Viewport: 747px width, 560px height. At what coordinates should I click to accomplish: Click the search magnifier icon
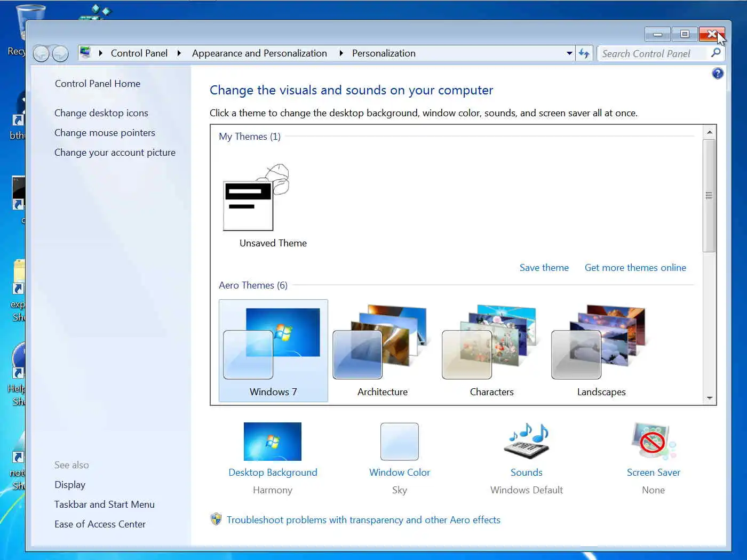(x=716, y=53)
